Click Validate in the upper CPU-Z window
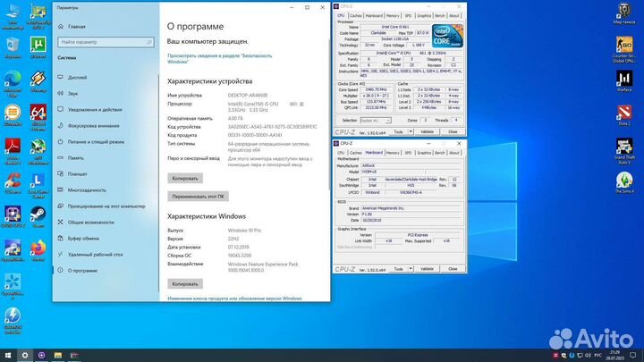The height and width of the screenshot is (362, 644). point(427,131)
